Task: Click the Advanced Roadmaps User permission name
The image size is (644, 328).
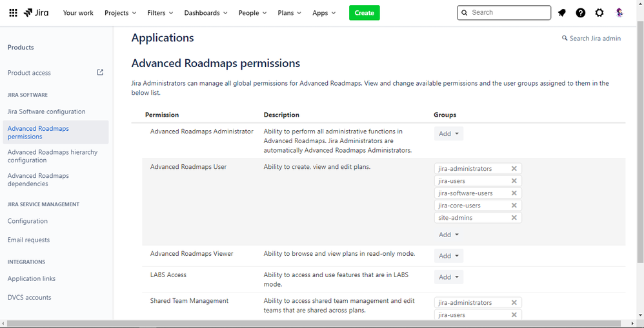Action: point(188,166)
